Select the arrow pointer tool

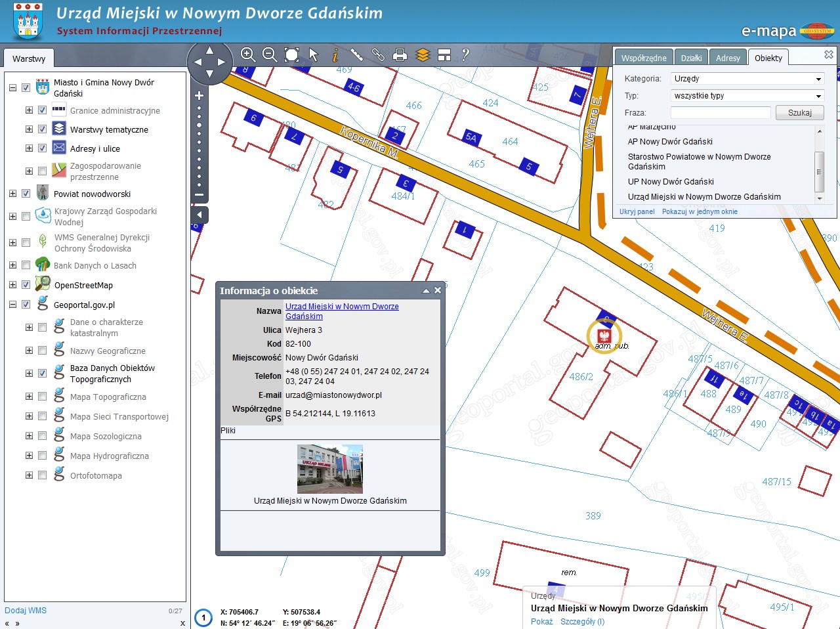tap(314, 54)
